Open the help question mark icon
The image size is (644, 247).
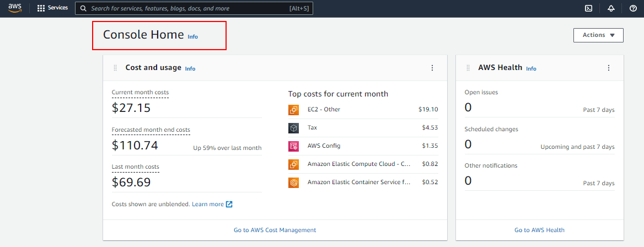633,8
